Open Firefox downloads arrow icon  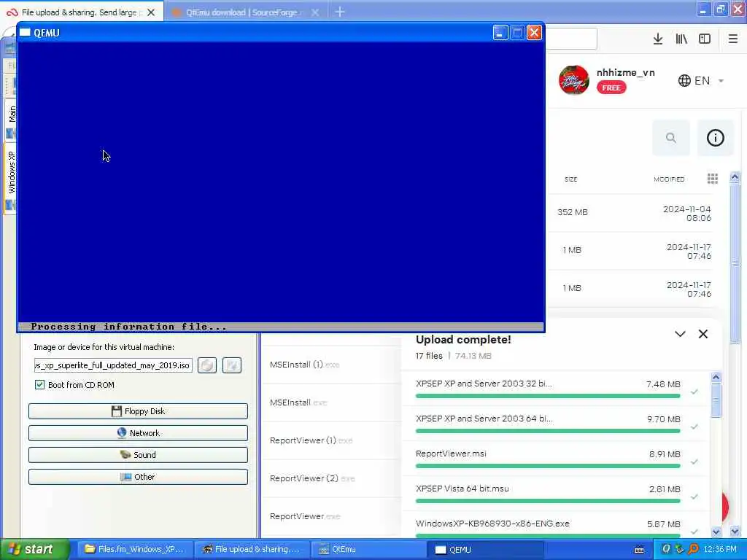(x=658, y=39)
